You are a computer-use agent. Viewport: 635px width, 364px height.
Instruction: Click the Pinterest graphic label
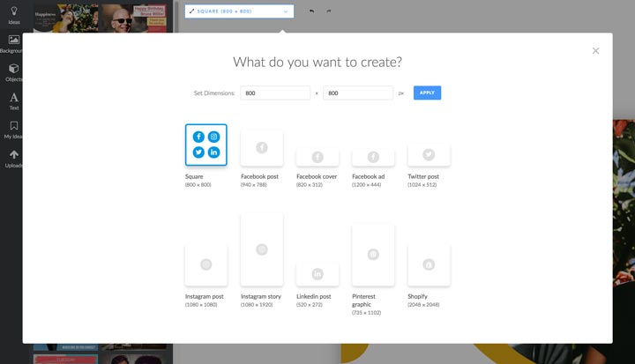tap(363, 301)
